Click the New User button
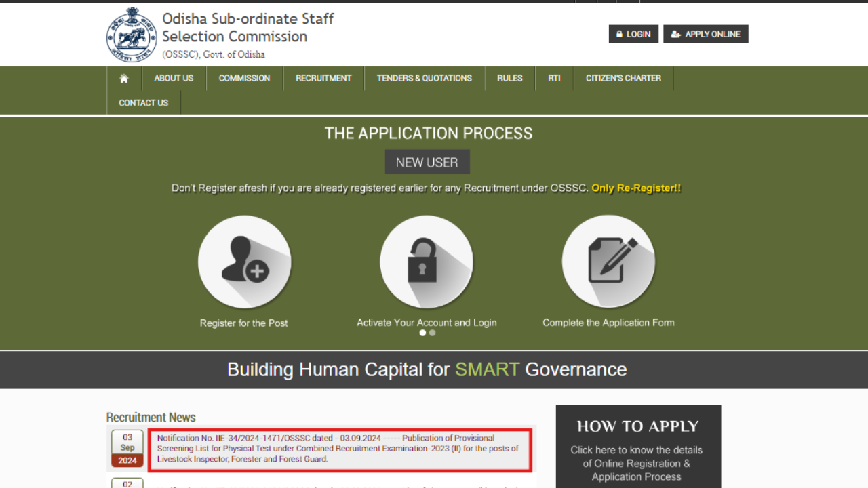Viewport: 868px width, 488px height. (427, 162)
